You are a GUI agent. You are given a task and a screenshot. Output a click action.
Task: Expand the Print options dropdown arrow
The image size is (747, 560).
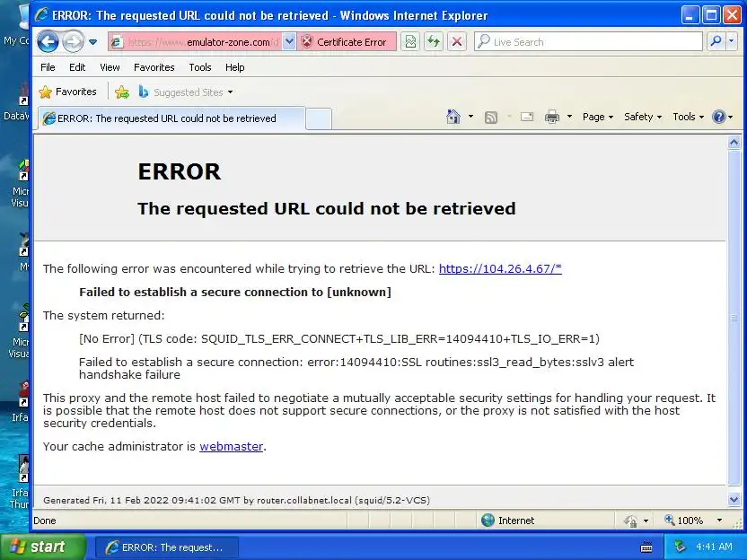pos(569,117)
